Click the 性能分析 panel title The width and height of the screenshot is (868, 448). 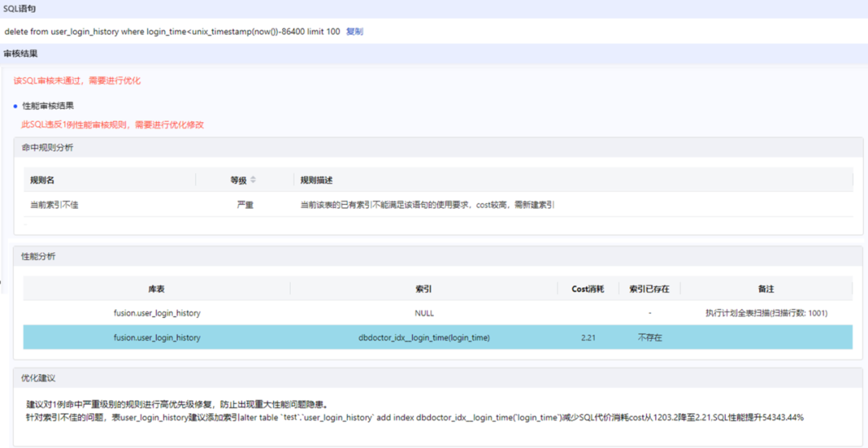point(39,257)
